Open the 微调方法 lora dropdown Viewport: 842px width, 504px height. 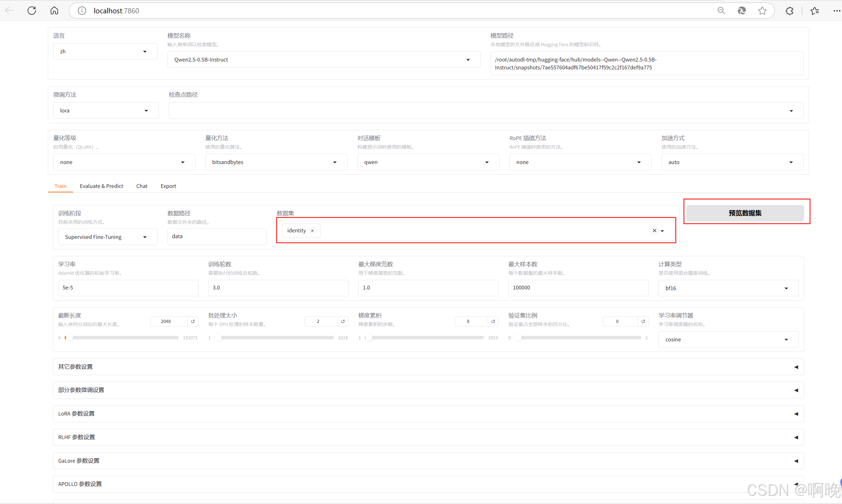pyautogui.click(x=106, y=110)
